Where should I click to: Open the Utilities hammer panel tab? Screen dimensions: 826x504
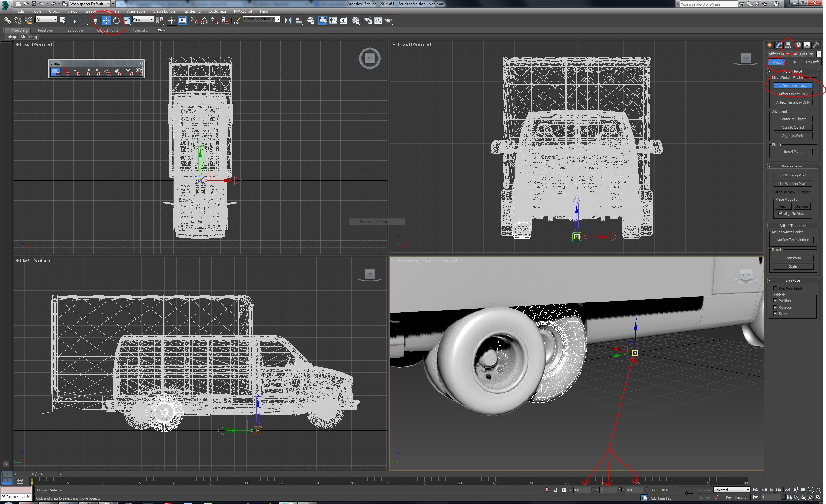tap(816, 45)
